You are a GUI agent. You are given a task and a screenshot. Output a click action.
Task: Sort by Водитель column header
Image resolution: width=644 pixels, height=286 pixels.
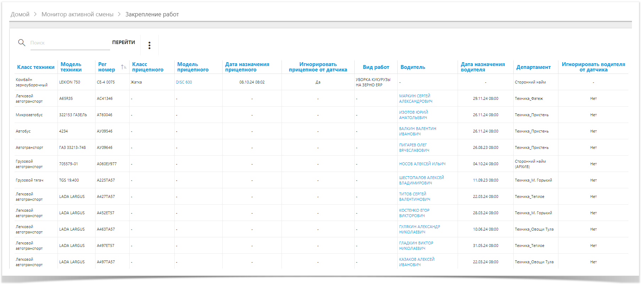413,67
